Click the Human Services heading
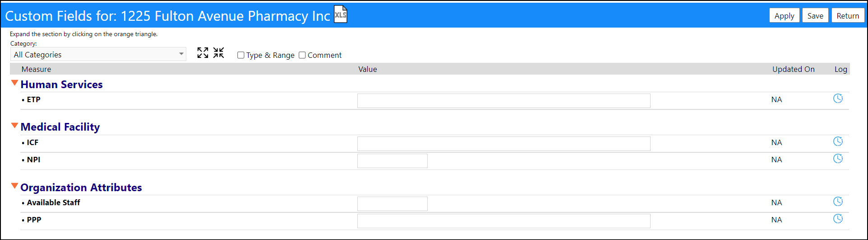Viewport: 868px width, 240px height. point(62,85)
